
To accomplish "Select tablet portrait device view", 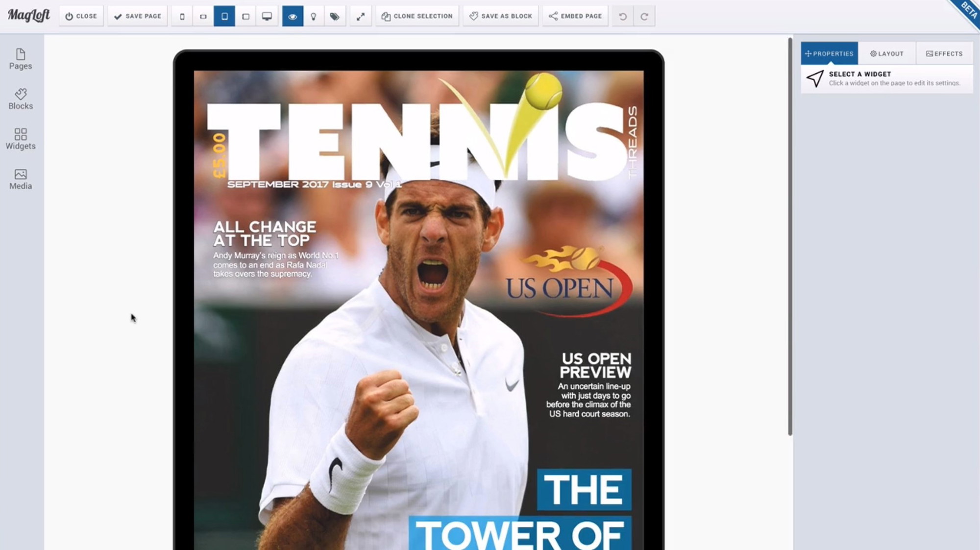I will pyautogui.click(x=224, y=16).
